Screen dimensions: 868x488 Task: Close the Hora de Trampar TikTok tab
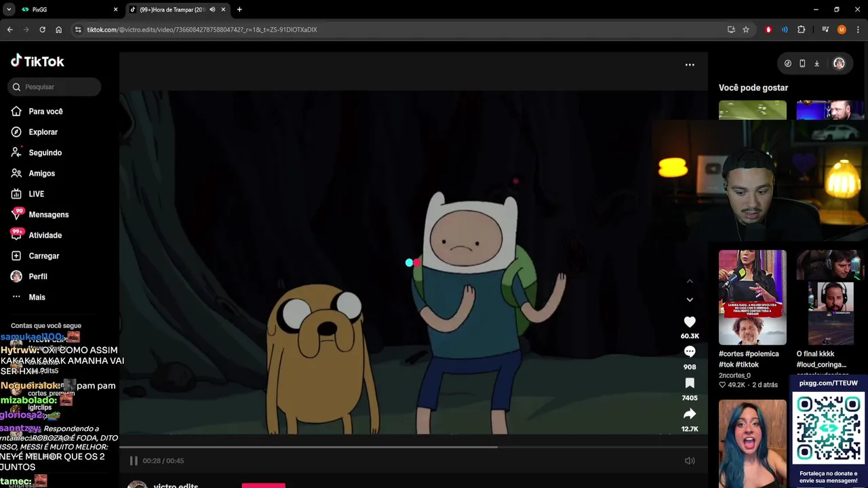coord(223,9)
